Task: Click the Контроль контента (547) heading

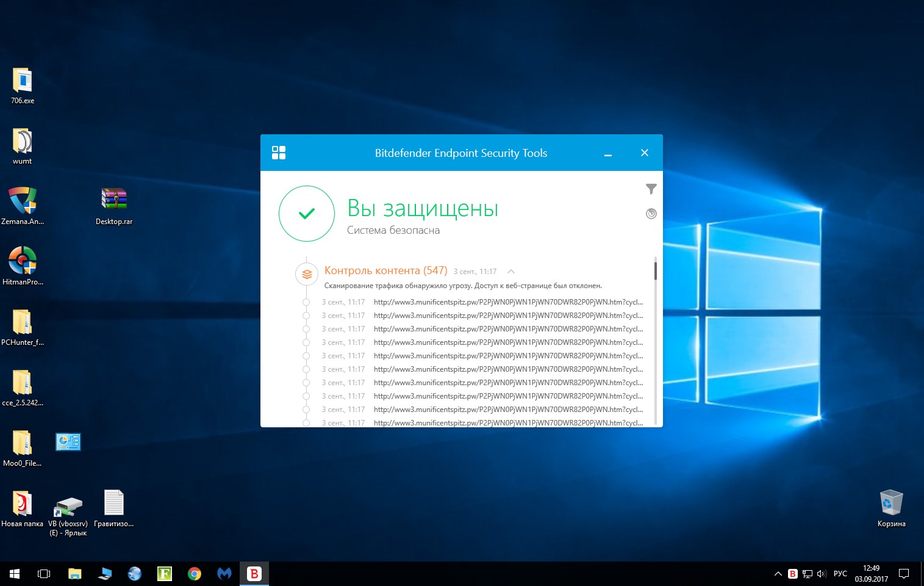Action: 385,270
